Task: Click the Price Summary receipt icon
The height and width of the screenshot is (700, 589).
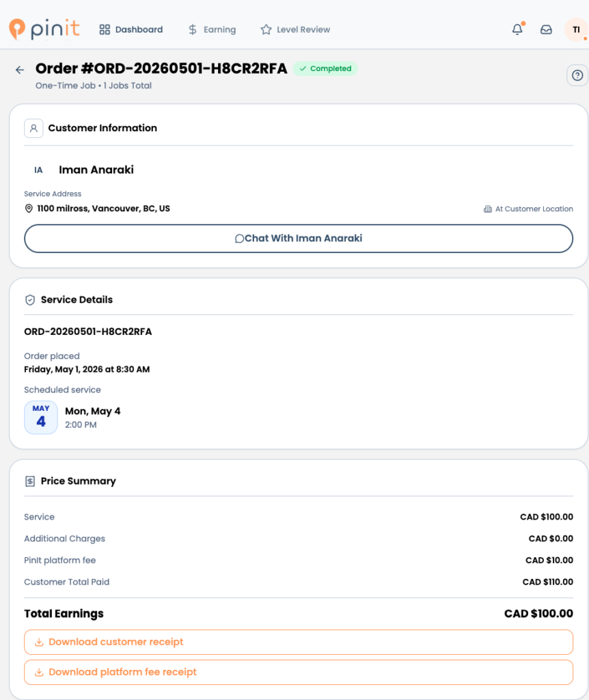Action: tap(30, 481)
